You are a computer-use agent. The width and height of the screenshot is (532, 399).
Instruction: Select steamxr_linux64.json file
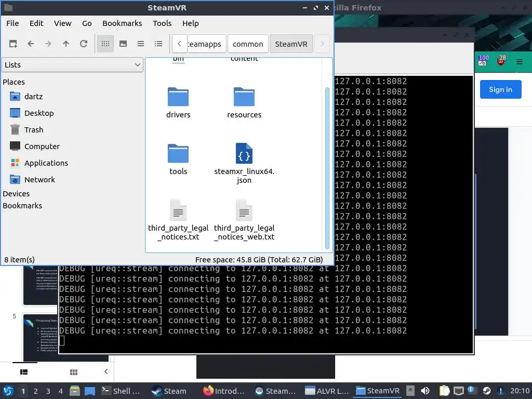click(244, 164)
